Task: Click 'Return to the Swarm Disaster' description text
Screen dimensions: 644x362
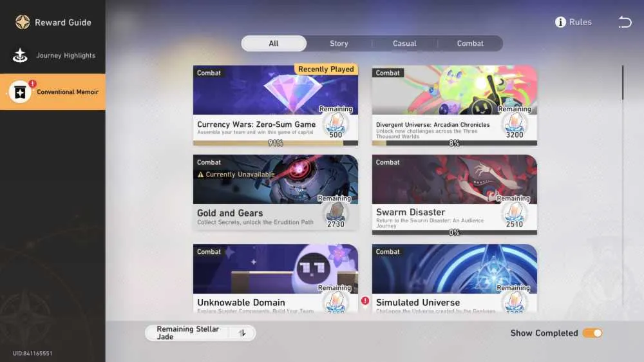Action: tap(430, 223)
